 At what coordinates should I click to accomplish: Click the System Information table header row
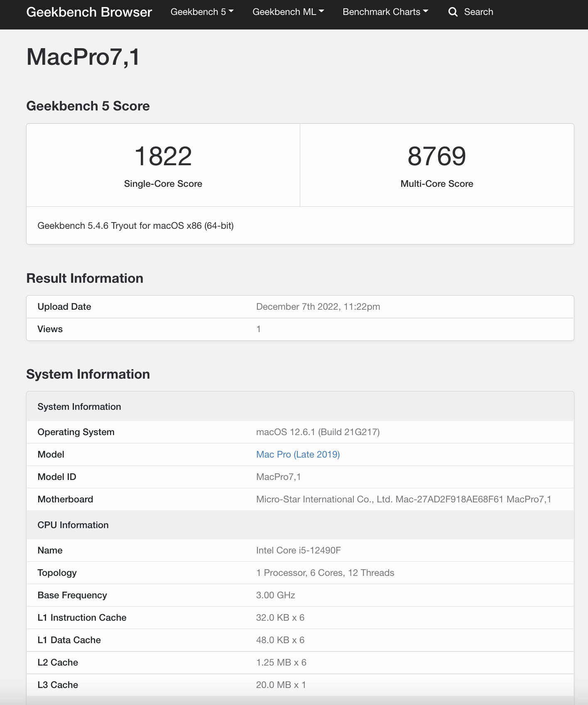pyautogui.click(x=300, y=406)
